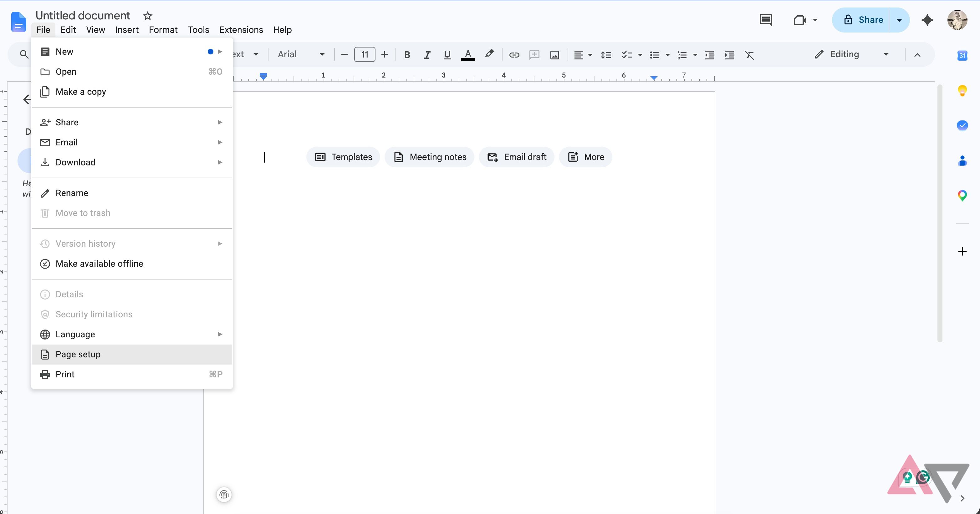Open the highlight color tool

pos(489,54)
